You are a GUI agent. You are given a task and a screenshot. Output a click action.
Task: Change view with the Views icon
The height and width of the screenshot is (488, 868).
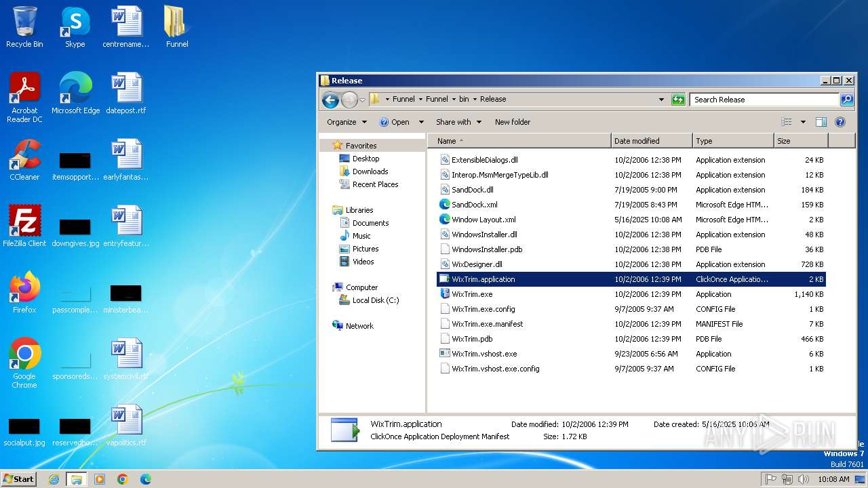tap(787, 122)
